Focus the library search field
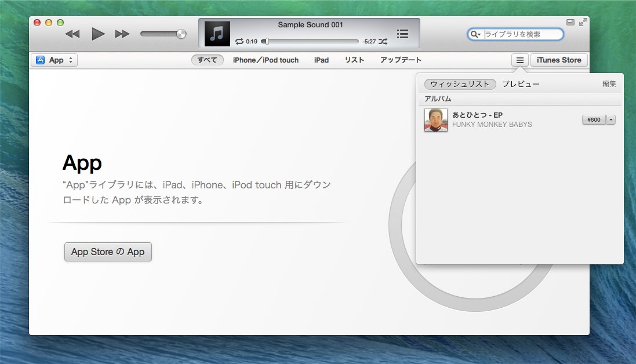Viewport: 636px width, 364px height. pyautogui.click(x=515, y=34)
